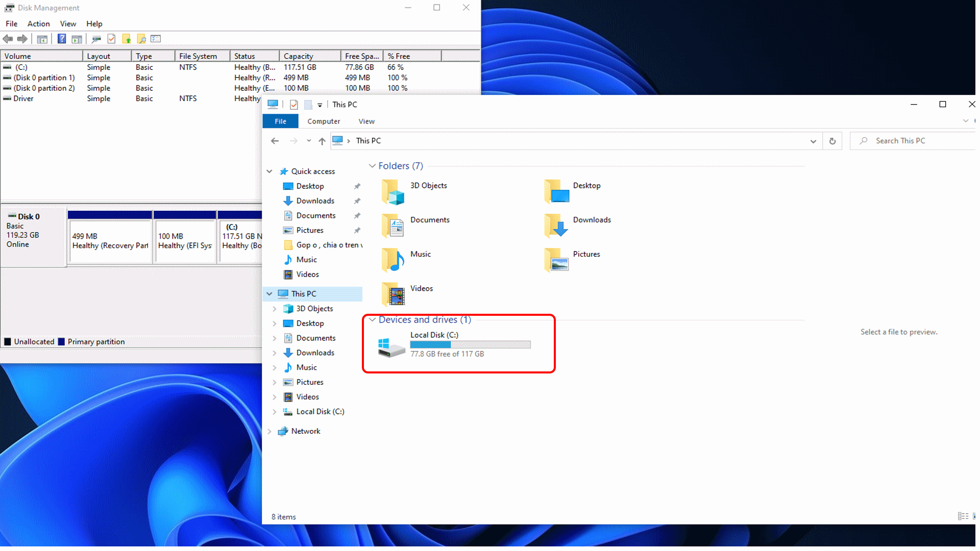This screenshot has height=551, width=980.
Task: Click back arrow in File Explorer
Action: click(x=275, y=141)
